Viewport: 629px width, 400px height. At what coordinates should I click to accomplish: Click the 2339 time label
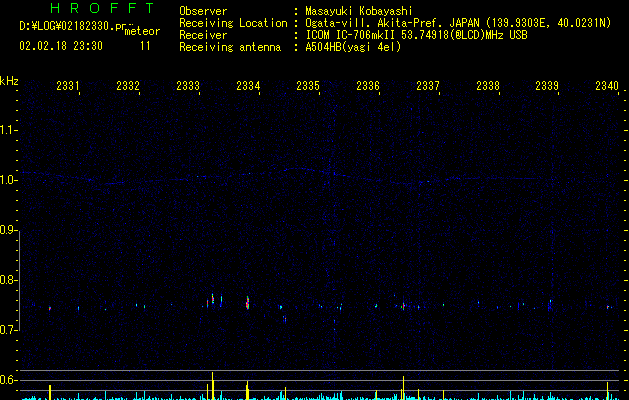click(x=547, y=85)
